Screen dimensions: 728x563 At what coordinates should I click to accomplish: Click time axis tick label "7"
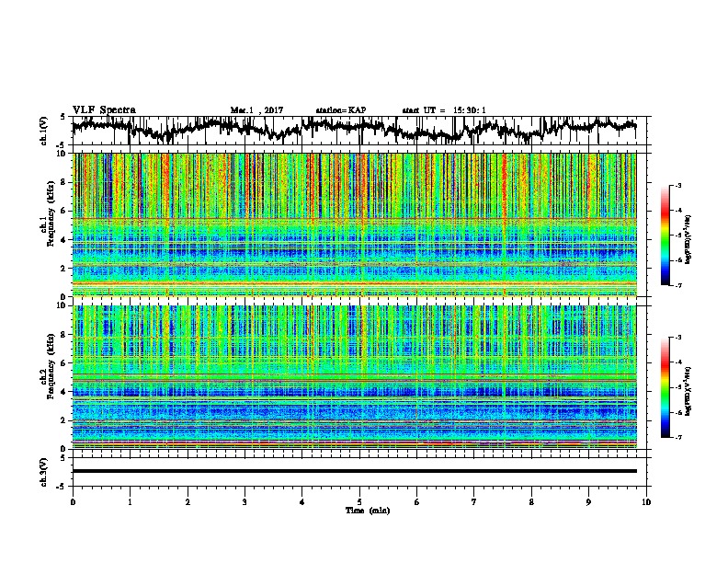click(x=474, y=502)
